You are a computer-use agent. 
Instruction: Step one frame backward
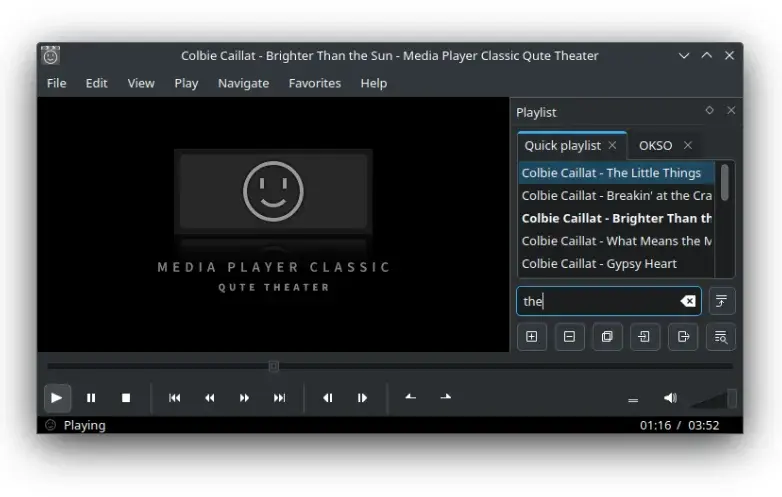327,398
